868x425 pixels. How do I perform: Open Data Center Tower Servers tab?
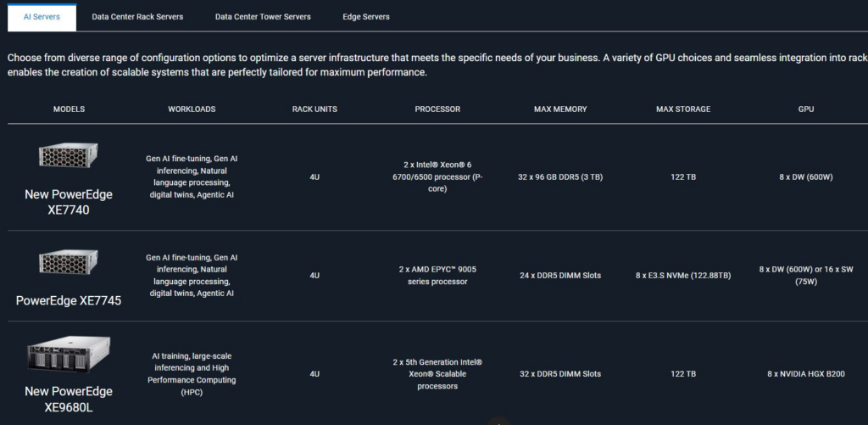pyautogui.click(x=263, y=17)
